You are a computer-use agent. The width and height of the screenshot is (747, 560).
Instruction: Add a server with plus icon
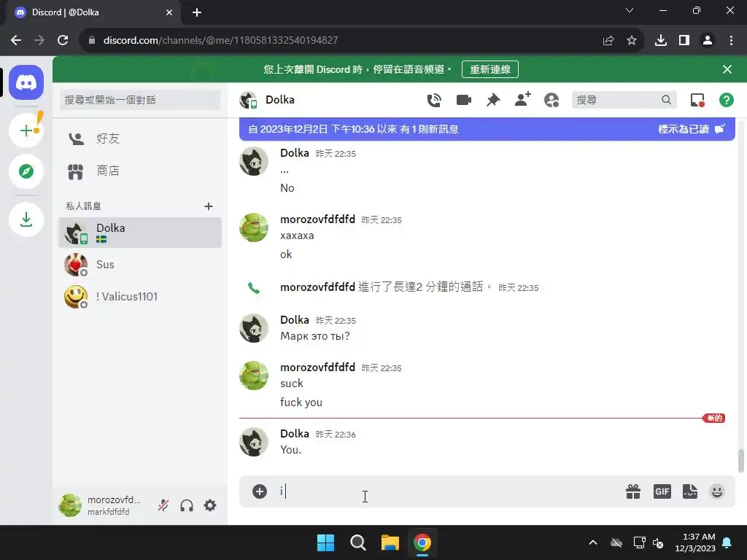pyautogui.click(x=26, y=130)
